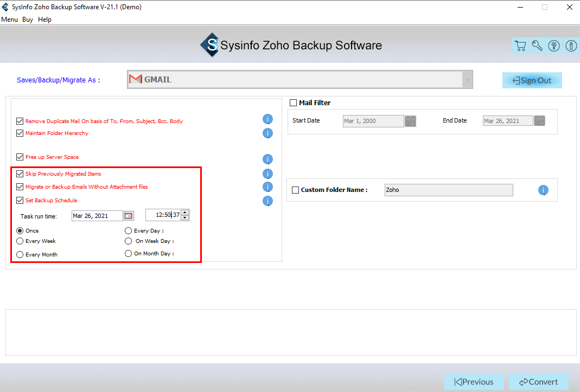This screenshot has width=580, height=392.
Task: Show info for Skip Previously Migrated Items
Action: (267, 174)
